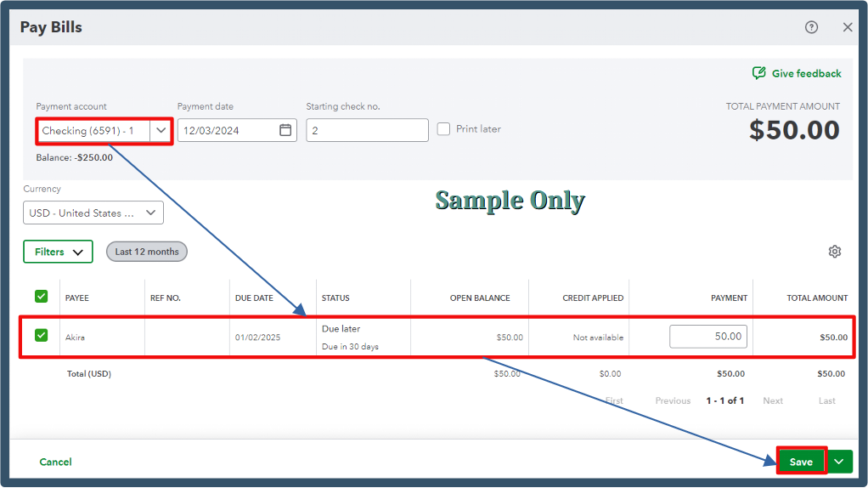Click the Not available credit cell
The height and width of the screenshot is (488, 868).
click(x=598, y=338)
